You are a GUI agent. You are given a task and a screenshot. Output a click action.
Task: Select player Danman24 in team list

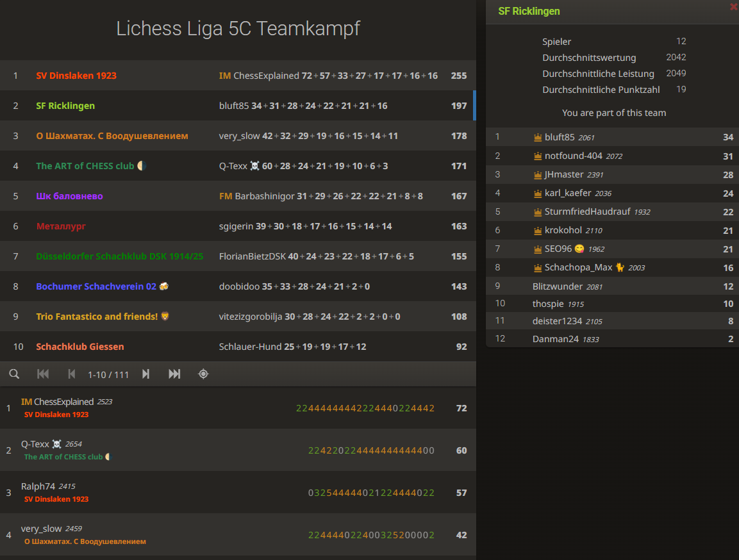pyautogui.click(x=555, y=339)
